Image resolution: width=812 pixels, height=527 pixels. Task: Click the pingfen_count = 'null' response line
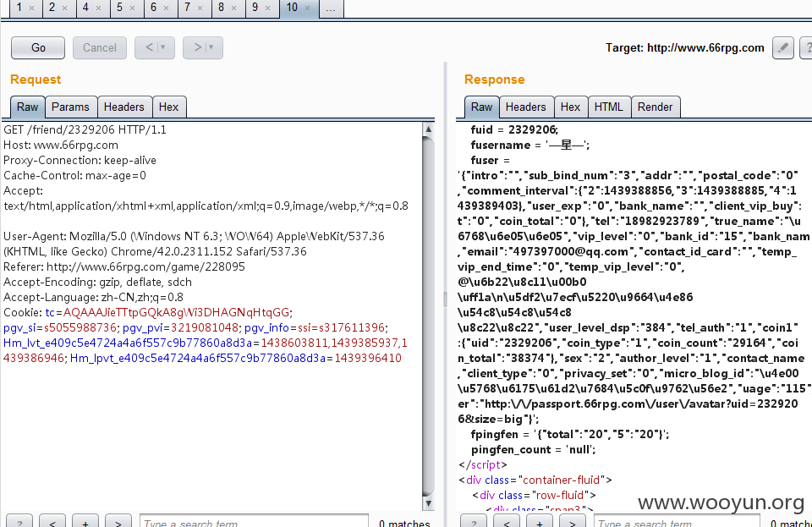tap(533, 449)
